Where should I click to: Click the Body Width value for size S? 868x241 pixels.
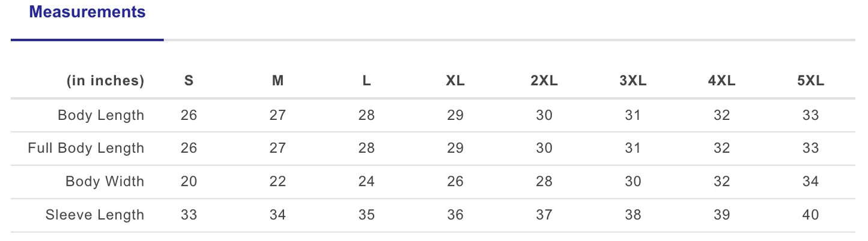tap(189, 182)
